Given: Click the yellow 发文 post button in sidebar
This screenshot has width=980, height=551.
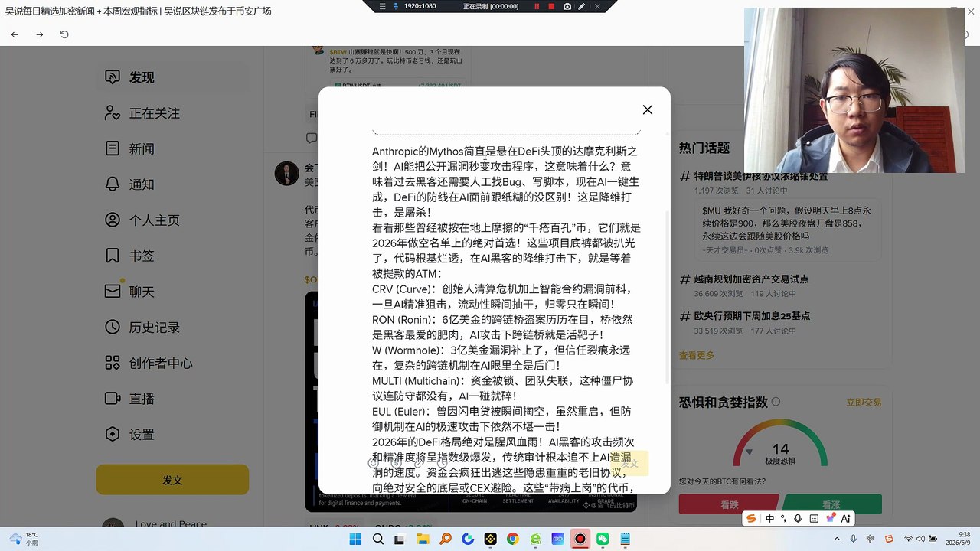Looking at the screenshot, I should [172, 480].
